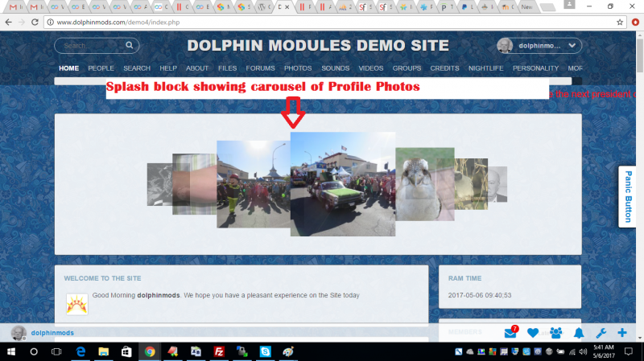
Task: Open the FILES menu item
Action: click(227, 68)
